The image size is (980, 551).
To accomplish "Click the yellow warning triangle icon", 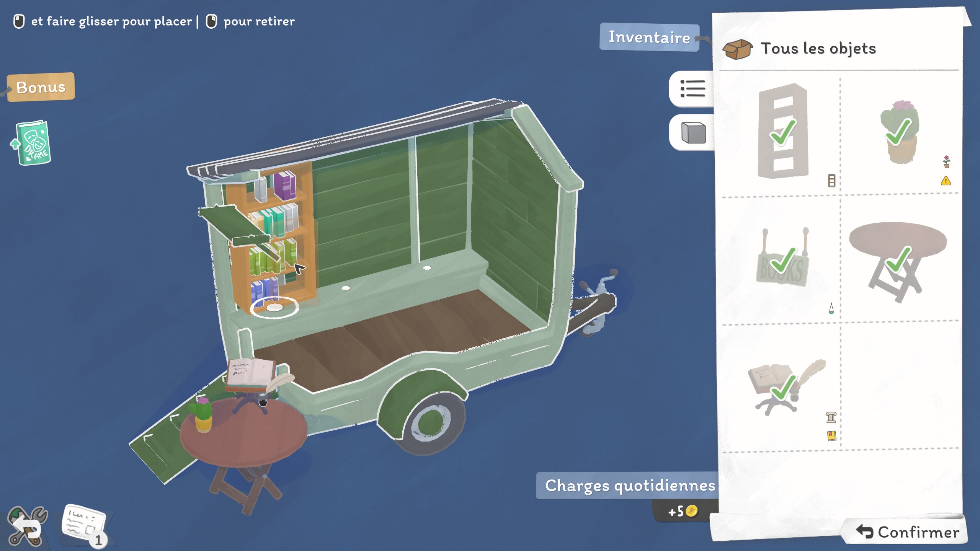I will click(x=946, y=181).
